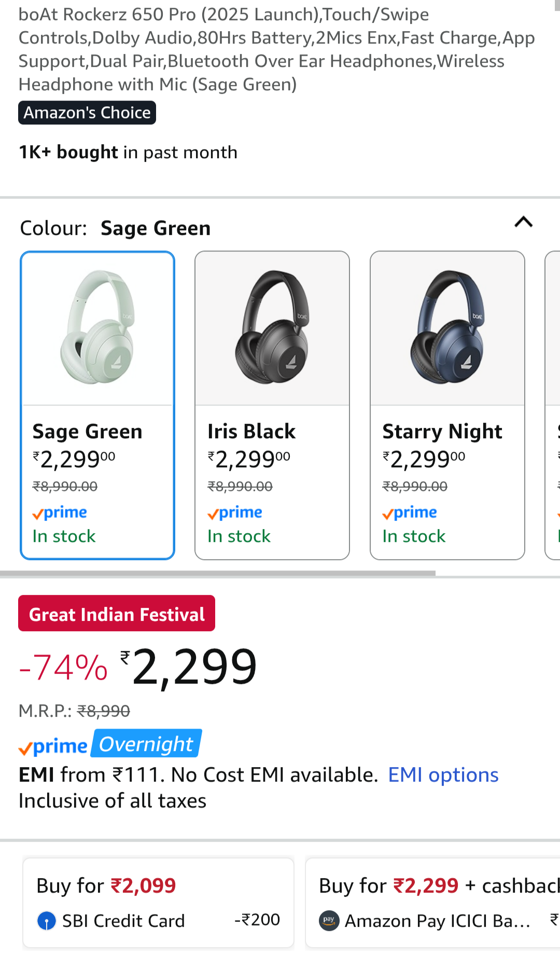
Task: Tap the Amazon Pay ICICI logo icon
Action: 329,921
